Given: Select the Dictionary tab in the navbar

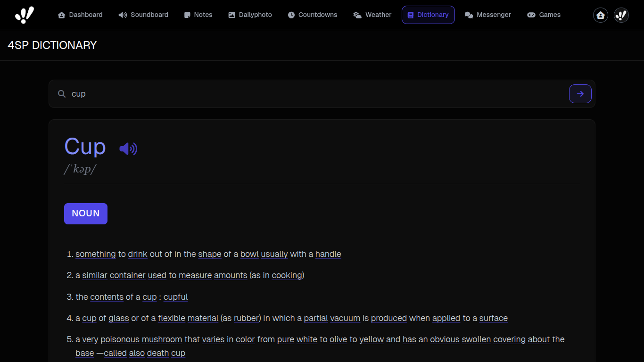Looking at the screenshot, I should point(428,15).
